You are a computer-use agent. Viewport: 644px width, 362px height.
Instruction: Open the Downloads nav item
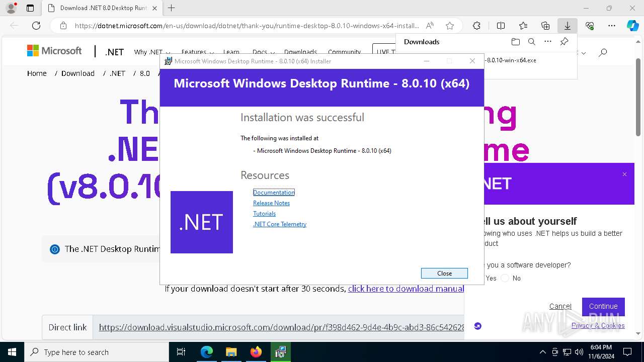pyautogui.click(x=300, y=52)
